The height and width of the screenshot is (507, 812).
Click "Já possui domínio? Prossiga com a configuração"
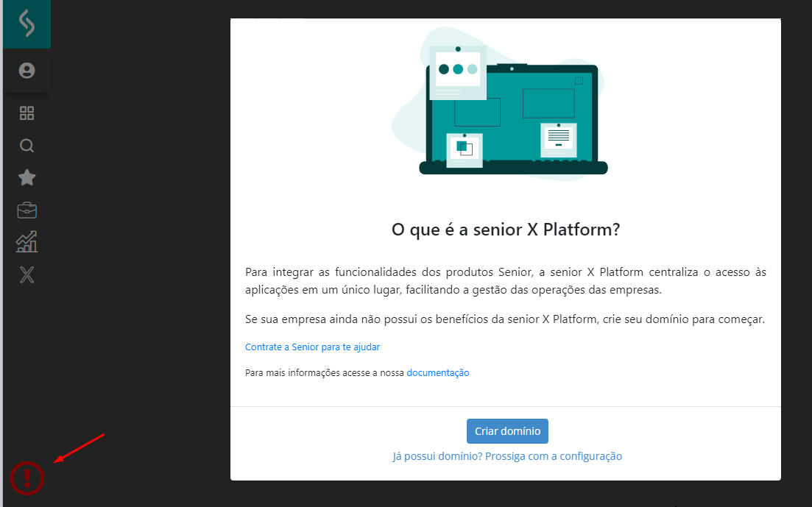[507, 456]
